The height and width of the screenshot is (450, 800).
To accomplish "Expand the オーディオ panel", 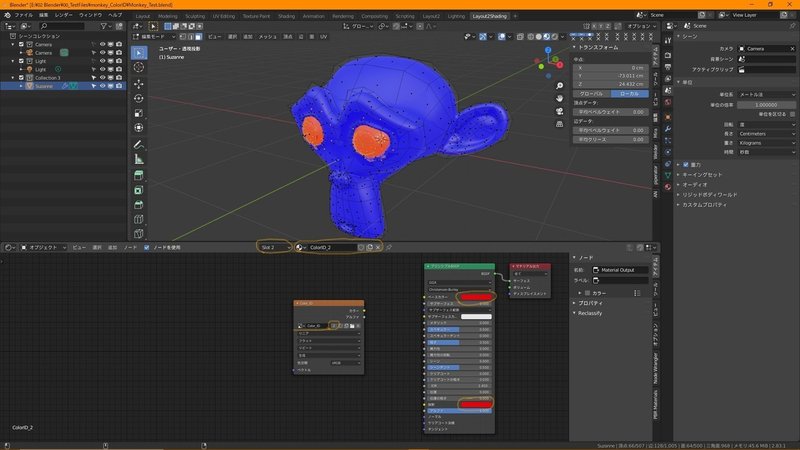I will click(692, 185).
